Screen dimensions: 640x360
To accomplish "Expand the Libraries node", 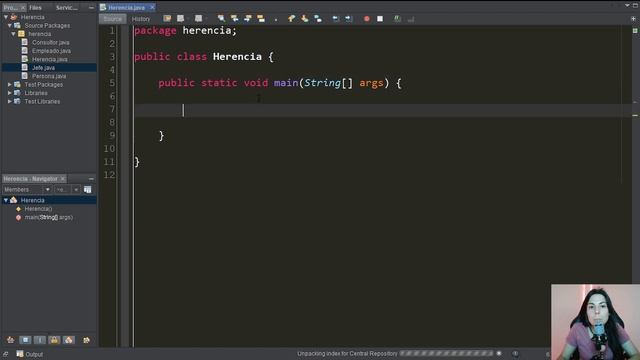I will (x=10, y=93).
